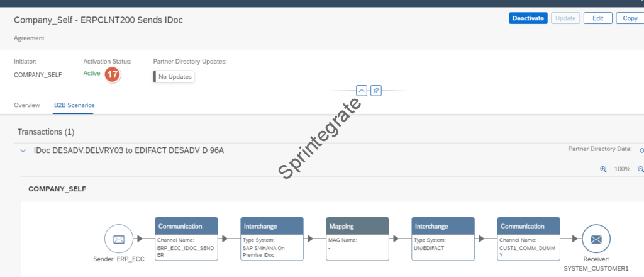644x277 pixels.
Task: Open the sender Communication step ERP_ECC_IDOC_SENDER
Action: pyautogui.click(x=186, y=239)
